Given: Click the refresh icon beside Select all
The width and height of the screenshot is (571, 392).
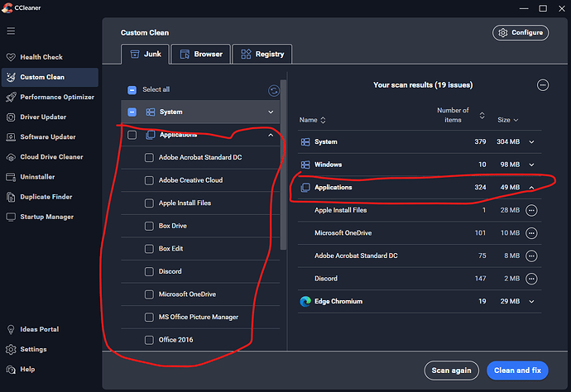Looking at the screenshot, I should tap(274, 90).
